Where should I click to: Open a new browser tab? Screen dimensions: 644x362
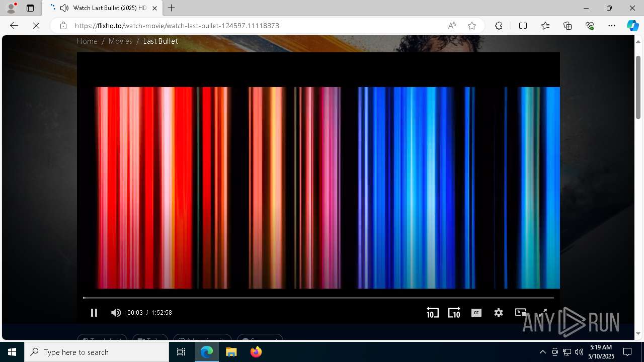coord(172,8)
